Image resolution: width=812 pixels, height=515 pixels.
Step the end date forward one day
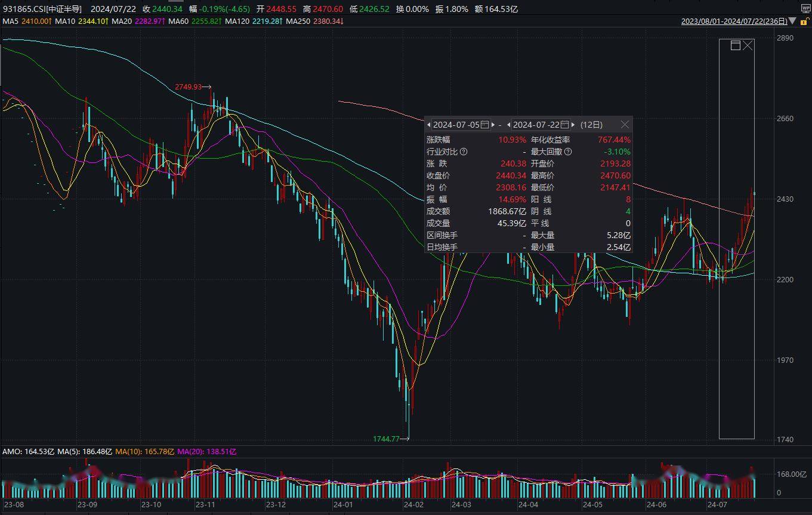[573, 125]
